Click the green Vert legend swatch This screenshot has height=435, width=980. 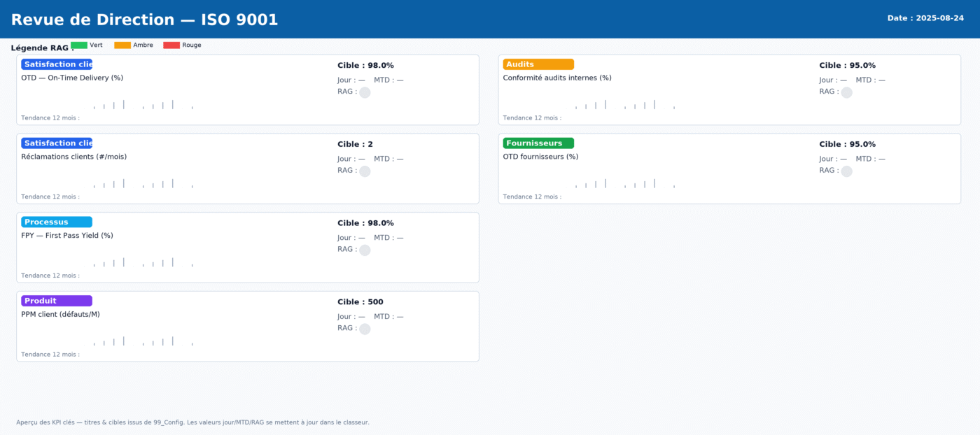[x=79, y=45]
